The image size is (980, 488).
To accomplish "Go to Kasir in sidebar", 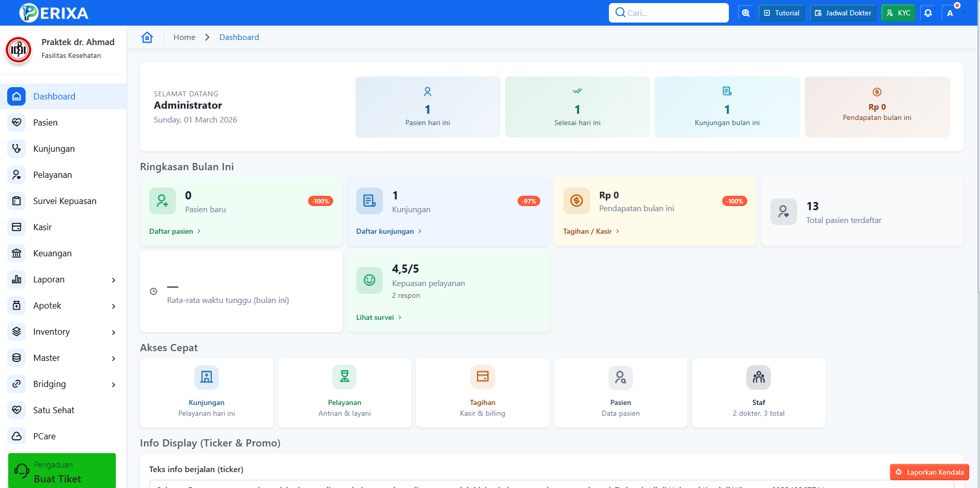I will 43,227.
